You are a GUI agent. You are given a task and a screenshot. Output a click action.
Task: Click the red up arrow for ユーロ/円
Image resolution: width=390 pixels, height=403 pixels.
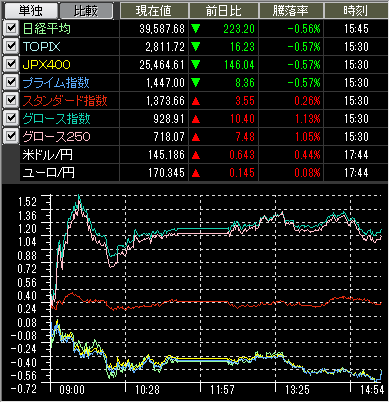click(196, 173)
